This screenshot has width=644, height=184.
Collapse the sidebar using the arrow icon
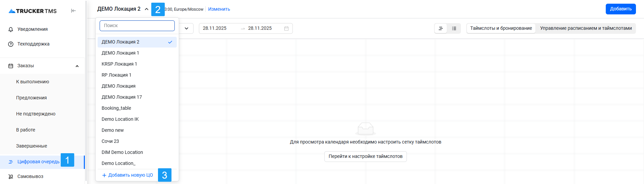tap(73, 11)
